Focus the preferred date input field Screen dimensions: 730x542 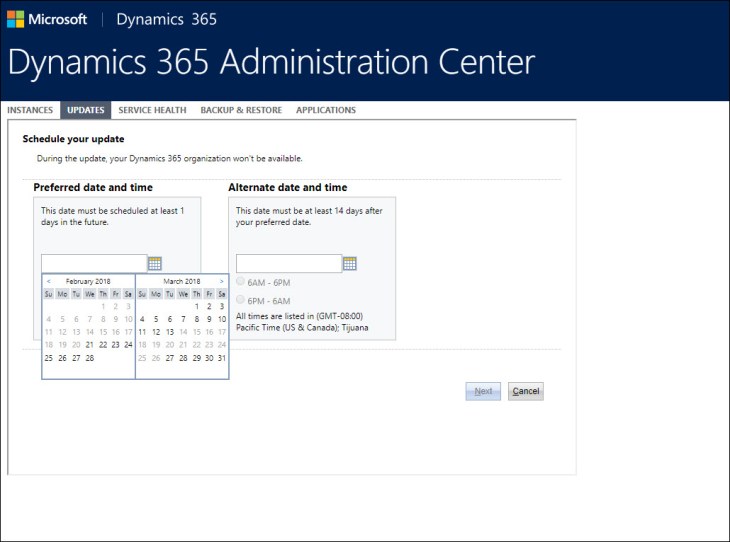95,264
